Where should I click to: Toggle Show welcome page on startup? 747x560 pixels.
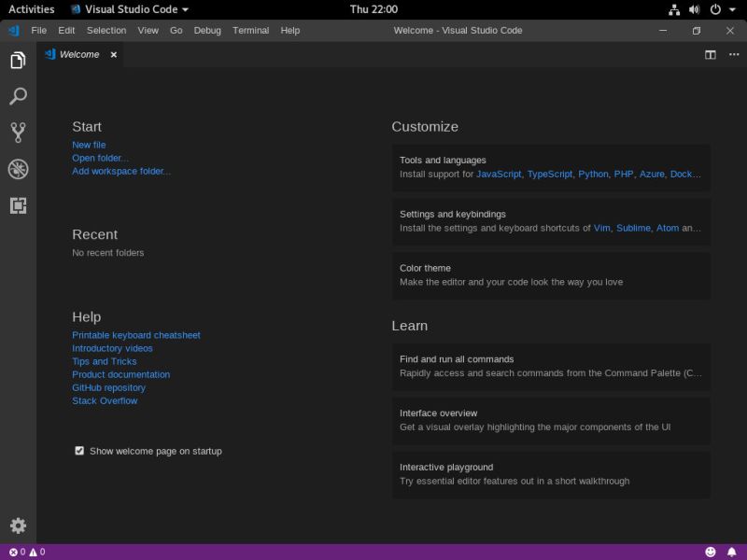click(79, 451)
